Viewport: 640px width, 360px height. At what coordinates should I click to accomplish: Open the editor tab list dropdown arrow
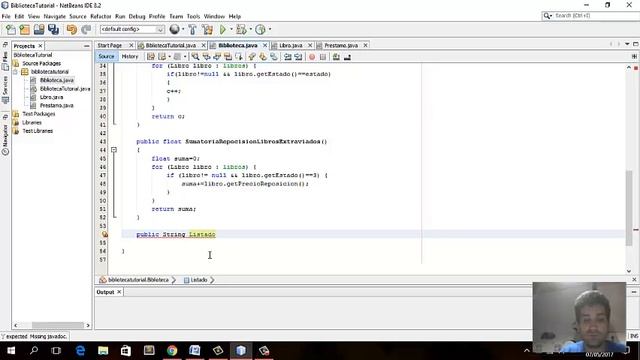627,44
